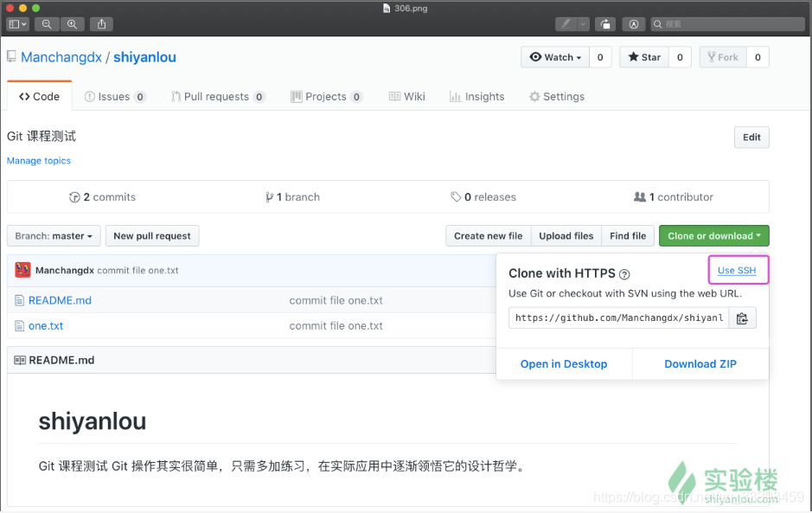This screenshot has width=812, height=513.
Task: Open commit message in one.txt row
Action: coord(336,326)
